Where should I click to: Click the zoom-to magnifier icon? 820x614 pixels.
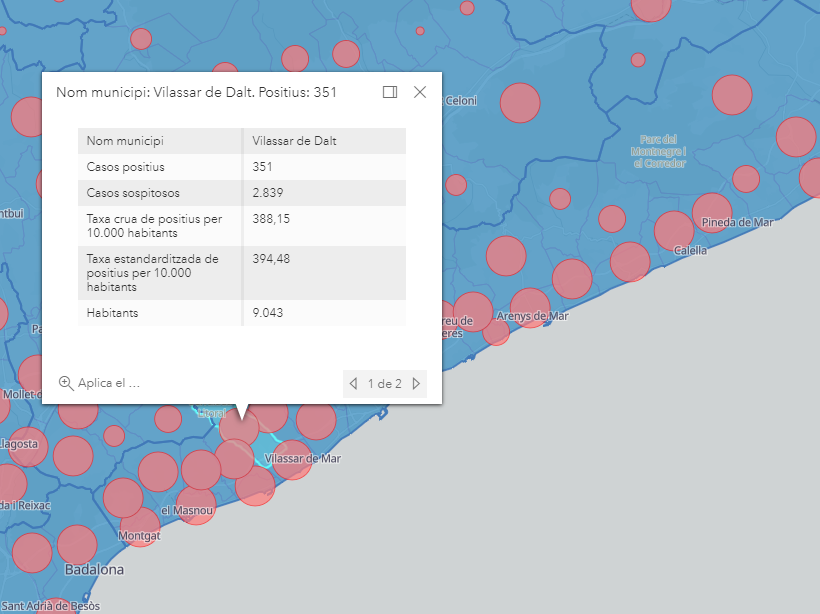coord(66,383)
